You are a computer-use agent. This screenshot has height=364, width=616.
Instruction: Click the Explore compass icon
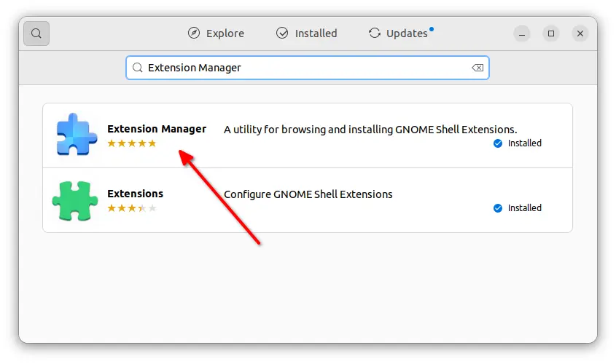[x=194, y=33]
